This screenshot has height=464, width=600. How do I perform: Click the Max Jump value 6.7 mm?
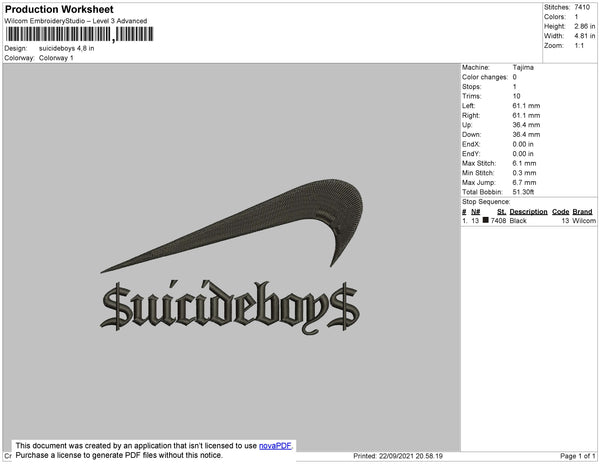pos(525,182)
